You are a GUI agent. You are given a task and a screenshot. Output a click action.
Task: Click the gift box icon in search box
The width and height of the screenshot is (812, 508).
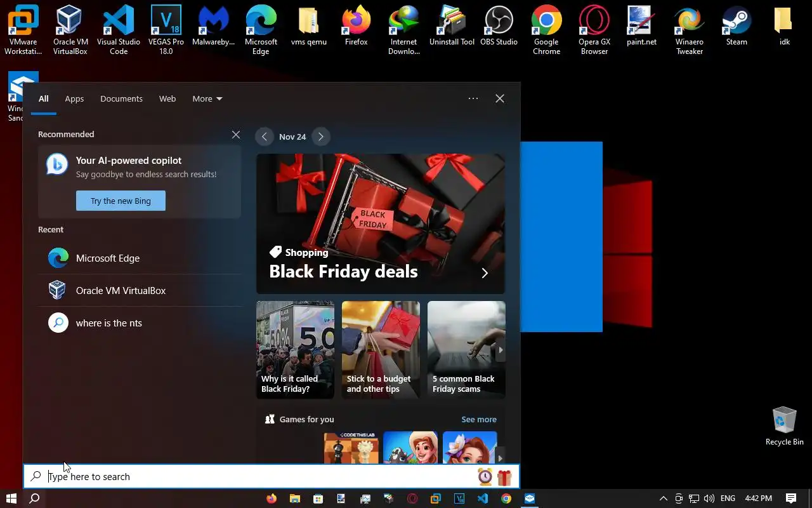click(x=504, y=476)
